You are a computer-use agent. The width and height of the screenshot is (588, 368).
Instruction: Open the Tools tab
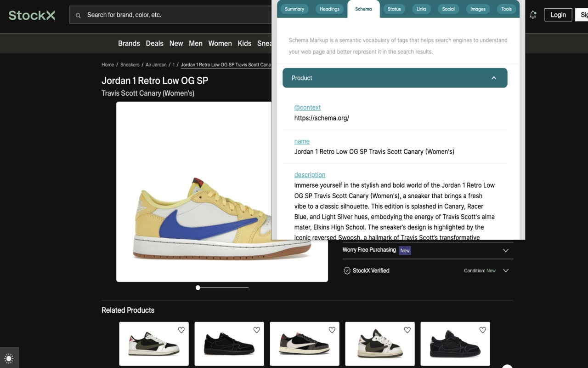point(506,9)
